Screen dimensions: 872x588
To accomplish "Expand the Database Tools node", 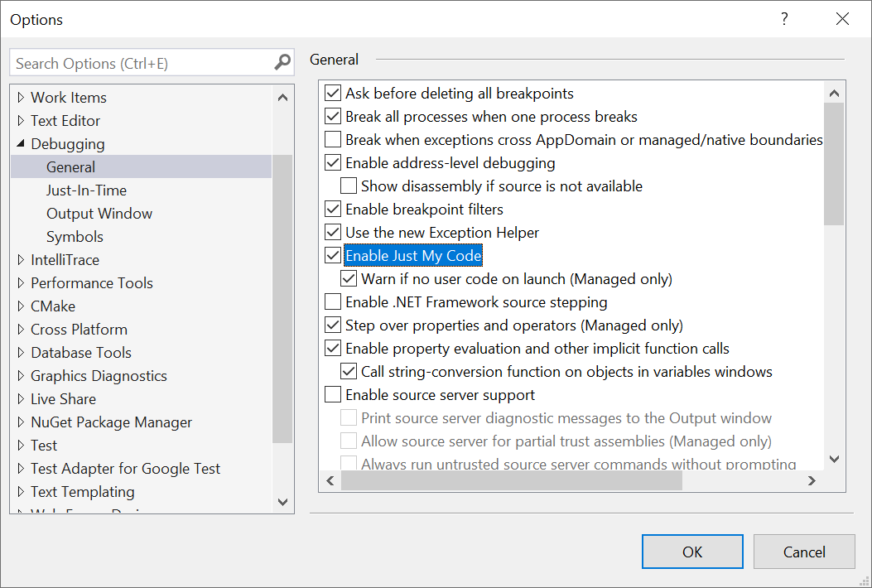I will 22,353.
